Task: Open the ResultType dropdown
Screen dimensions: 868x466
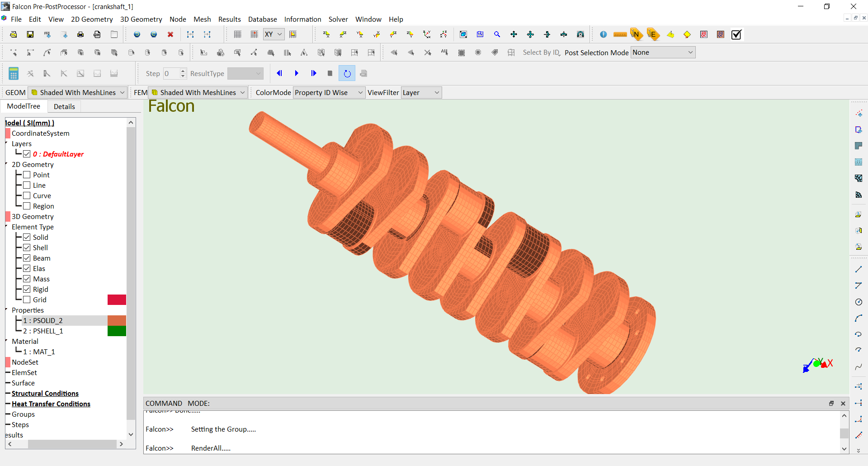Action: coord(245,73)
